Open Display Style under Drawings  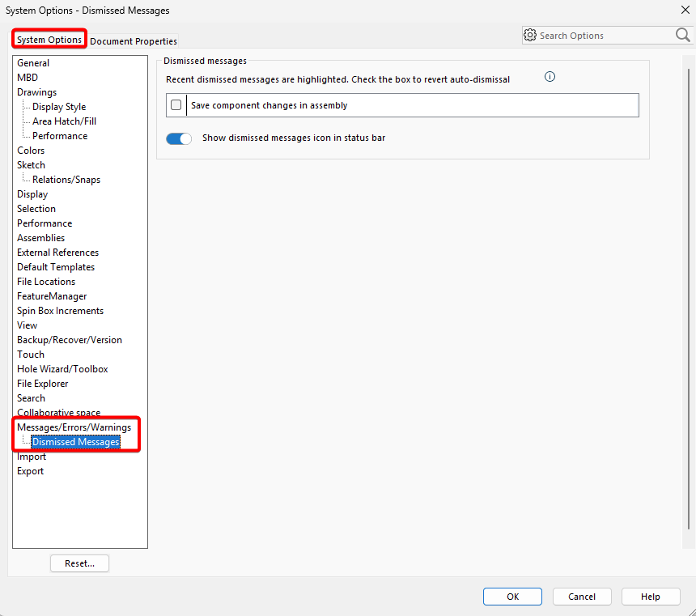click(59, 107)
